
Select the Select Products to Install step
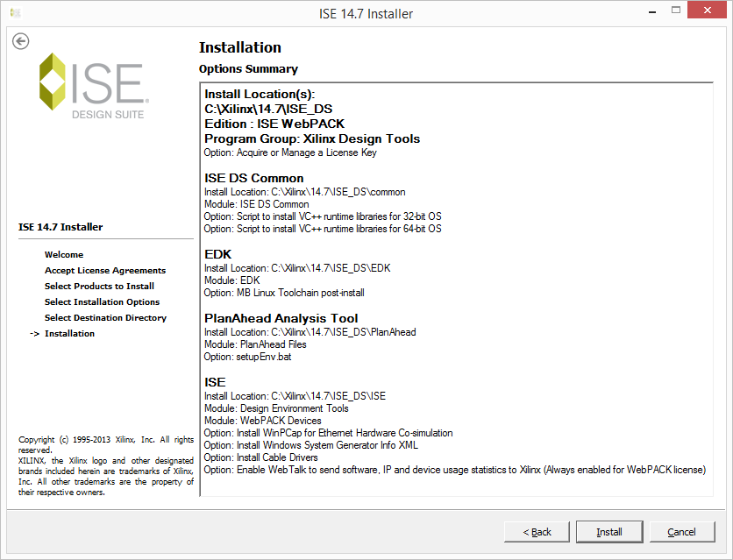99,287
